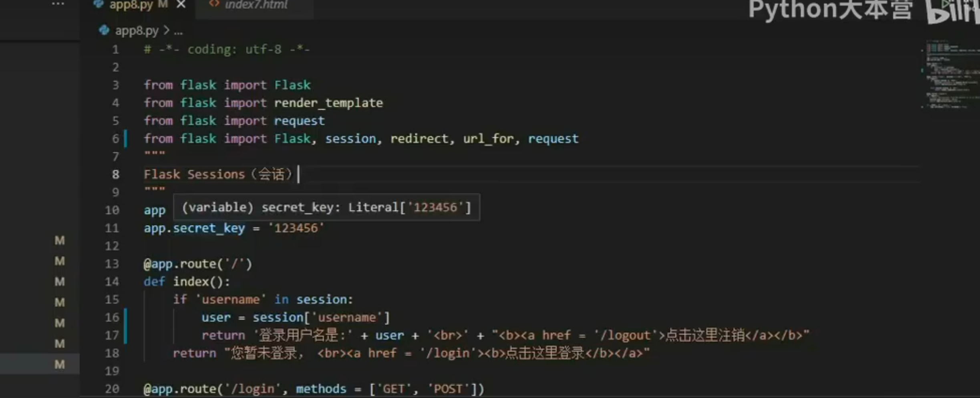Expand the breadcrumb ellipsis after app8.py
Image resolution: width=980 pixels, height=398 pixels.
(x=179, y=31)
